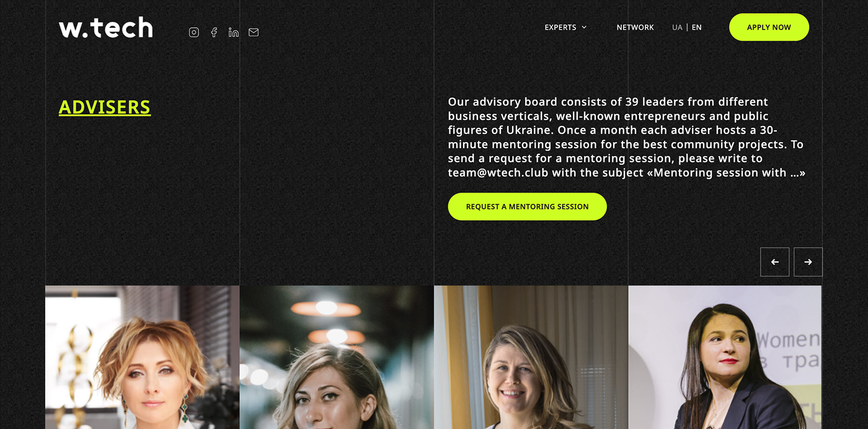Screen dimensions: 868x429
Task: Expand the Experts dropdown chevron
Action: 584,27
